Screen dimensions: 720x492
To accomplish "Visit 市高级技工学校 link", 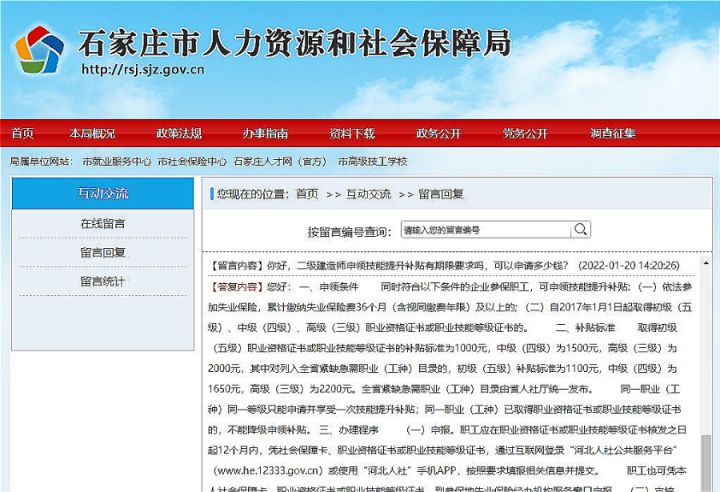I will click(x=372, y=161).
